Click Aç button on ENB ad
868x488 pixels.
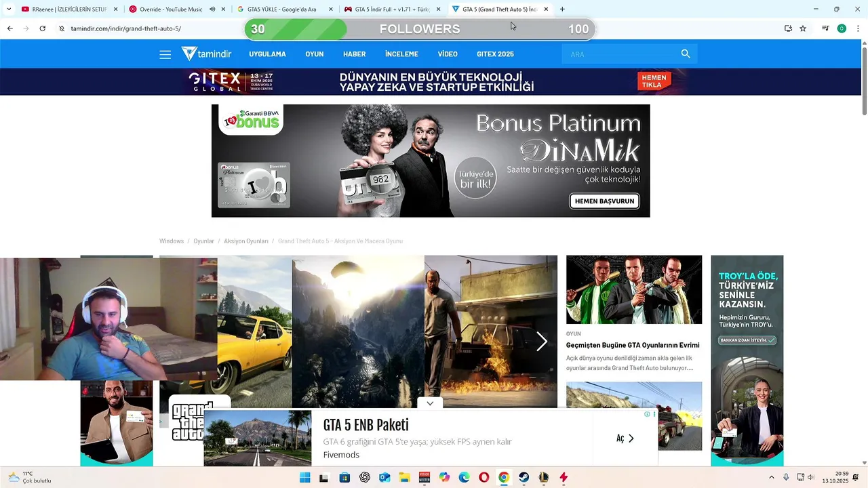[x=625, y=439]
